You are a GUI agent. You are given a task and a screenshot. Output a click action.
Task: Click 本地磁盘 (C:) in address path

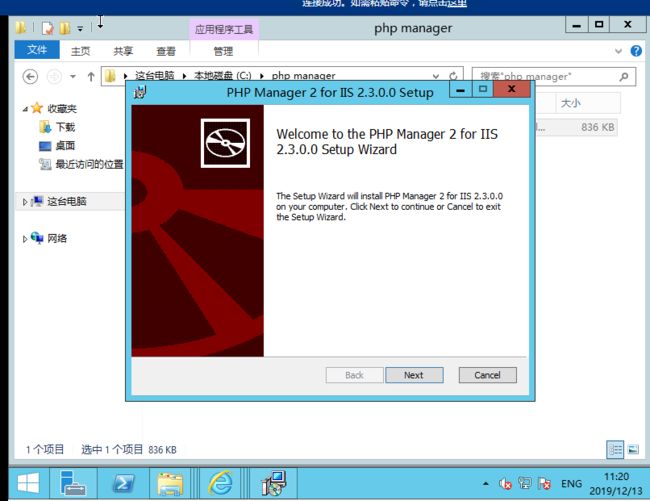coord(223,76)
